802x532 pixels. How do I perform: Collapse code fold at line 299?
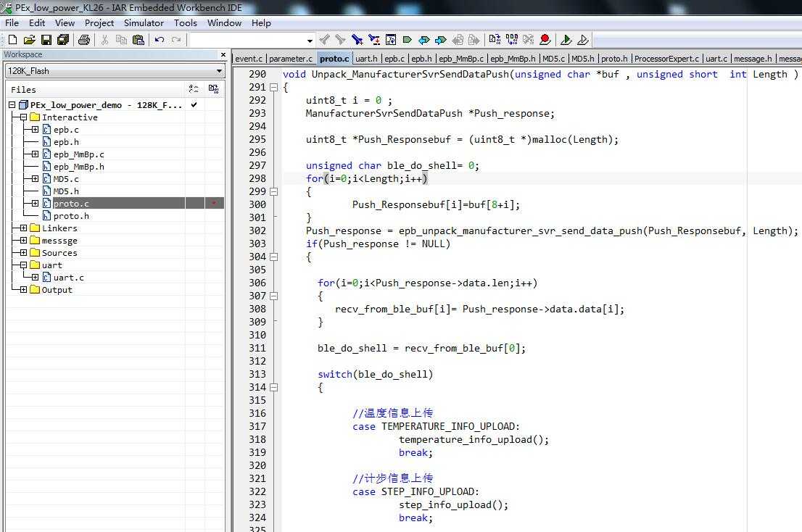coord(273,191)
